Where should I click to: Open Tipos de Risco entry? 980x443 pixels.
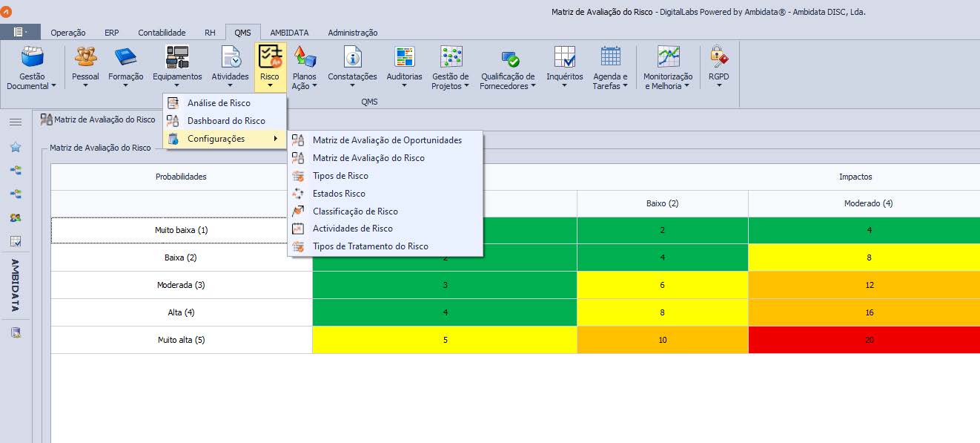click(385, 176)
